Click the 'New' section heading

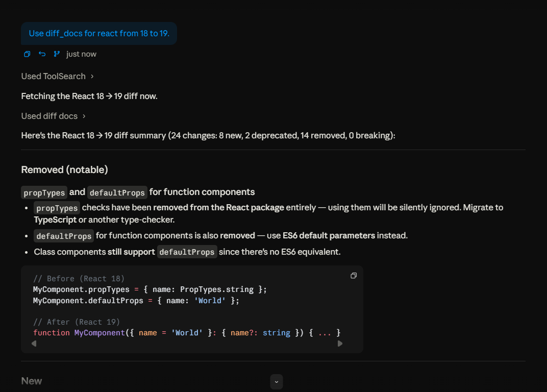[x=32, y=381]
